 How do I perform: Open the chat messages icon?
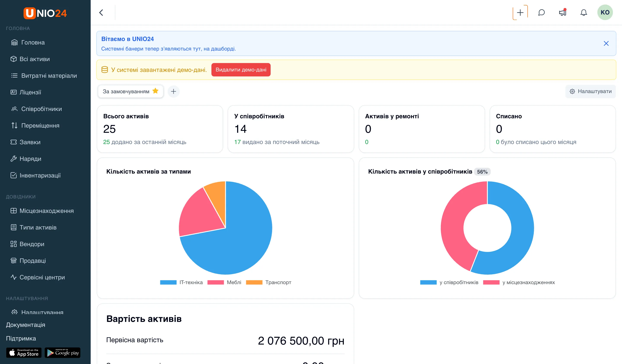(x=541, y=12)
